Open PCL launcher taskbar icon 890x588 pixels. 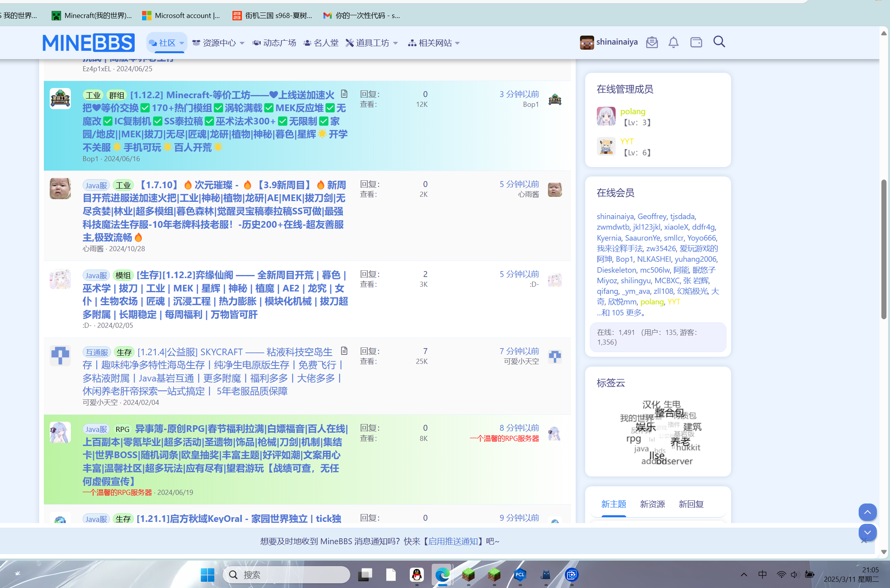(x=520, y=575)
